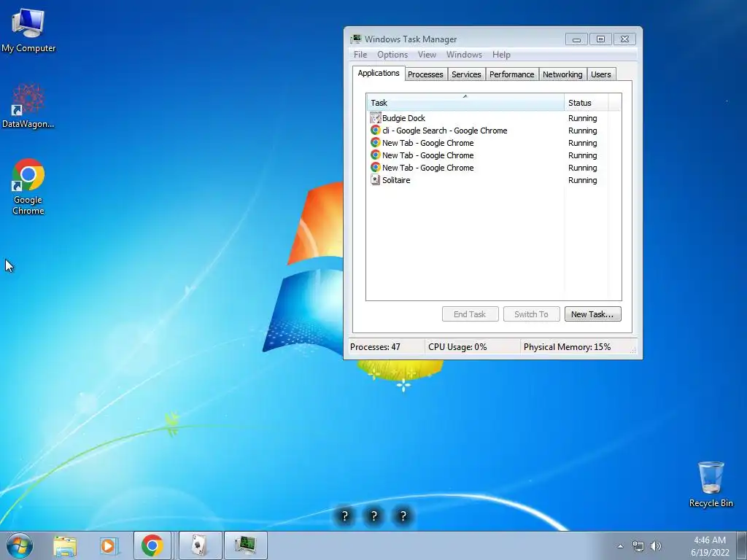Click the 'Processes: 47' status entry
The image size is (747, 560).
click(x=376, y=346)
